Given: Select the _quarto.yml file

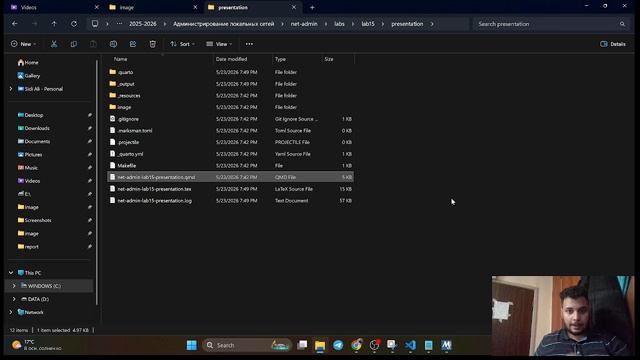Looking at the screenshot, I should coord(230,154).
